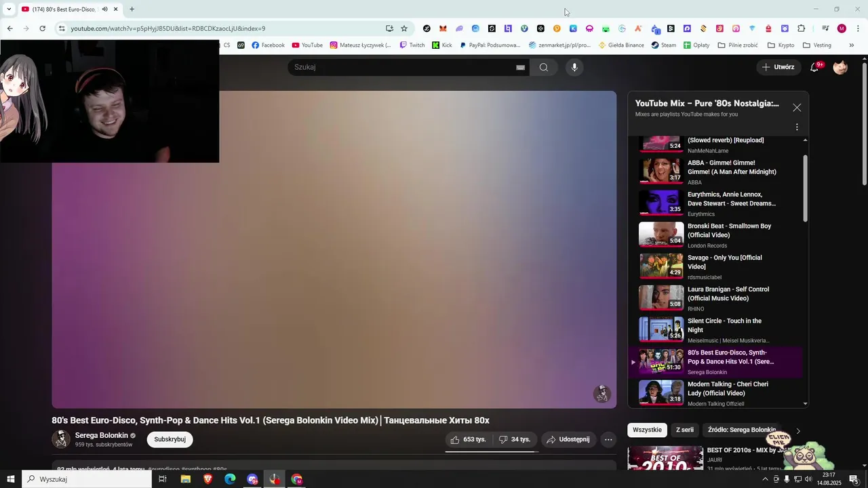Screen dimensions: 868x488
Task: Open the account avatar menu
Action: click(x=840, y=67)
